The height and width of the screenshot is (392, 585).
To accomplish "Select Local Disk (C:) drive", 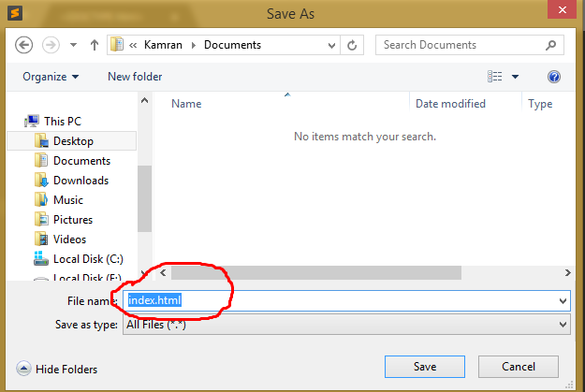I will (87, 259).
